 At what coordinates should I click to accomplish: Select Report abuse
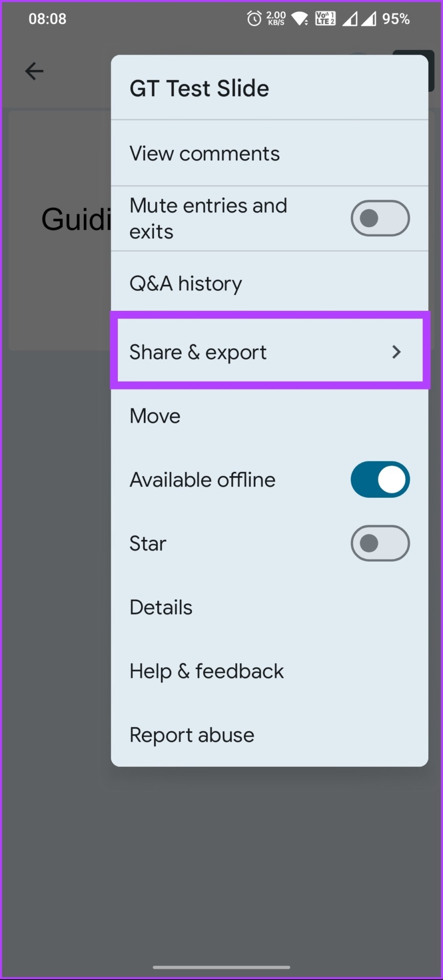pyautogui.click(x=269, y=735)
